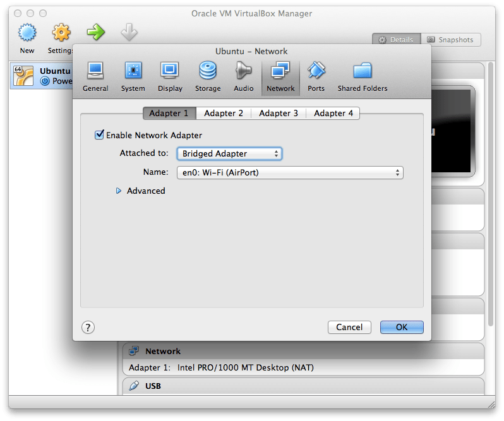Click the Details tab in Manager window
Image resolution: width=504 pixels, height=421 pixels.
pos(397,40)
